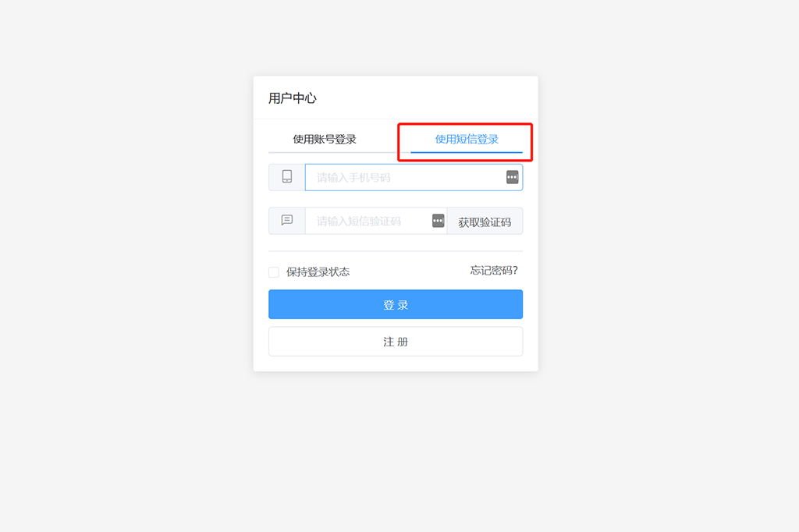Viewport: 799px width, 532px height.
Task: Enable the 保持登录状态 checkbox
Action: click(x=274, y=272)
